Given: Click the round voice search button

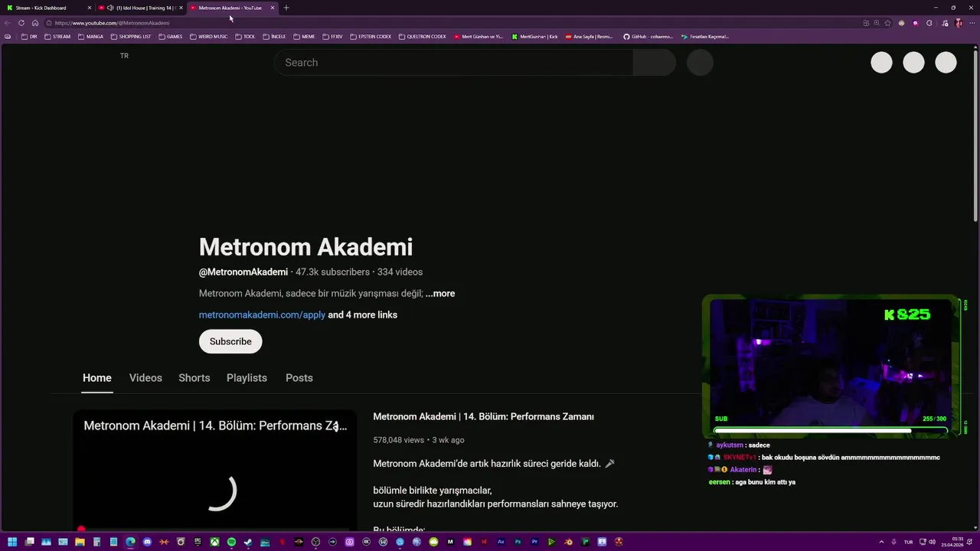Looking at the screenshot, I should (x=700, y=63).
